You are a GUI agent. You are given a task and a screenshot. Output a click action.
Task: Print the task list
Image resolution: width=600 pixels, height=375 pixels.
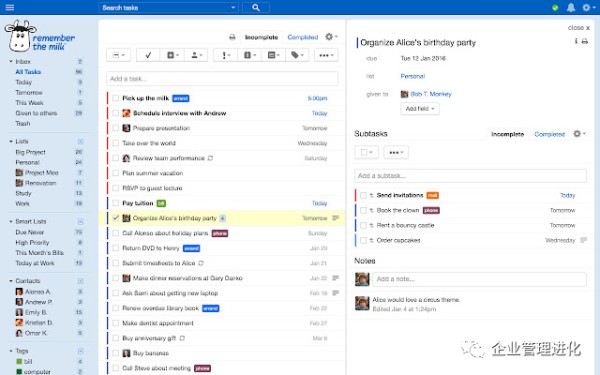(232, 37)
